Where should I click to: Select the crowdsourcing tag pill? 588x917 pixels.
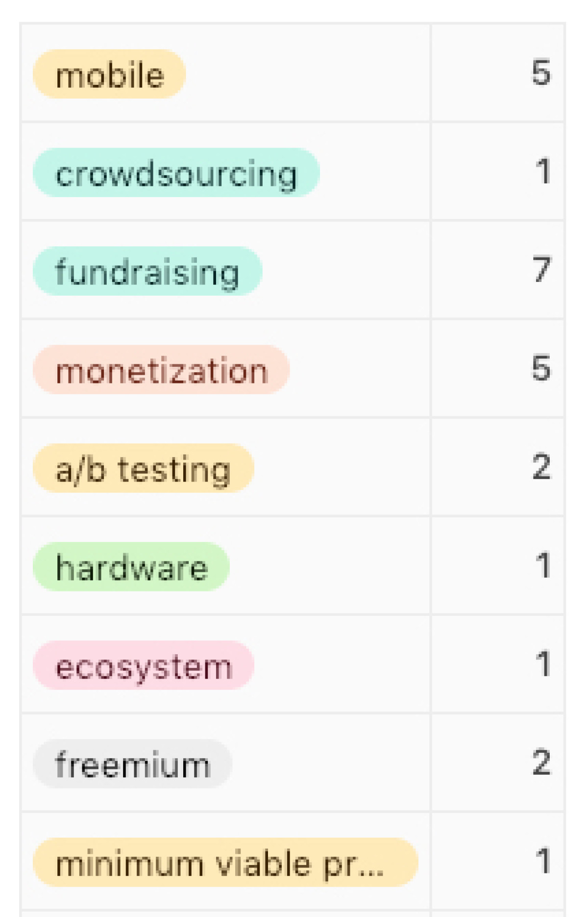pos(176,173)
